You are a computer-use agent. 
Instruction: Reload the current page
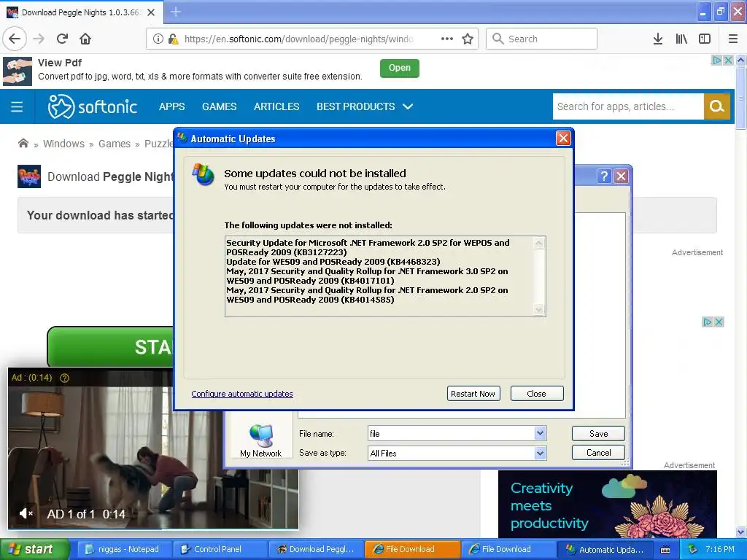point(62,39)
